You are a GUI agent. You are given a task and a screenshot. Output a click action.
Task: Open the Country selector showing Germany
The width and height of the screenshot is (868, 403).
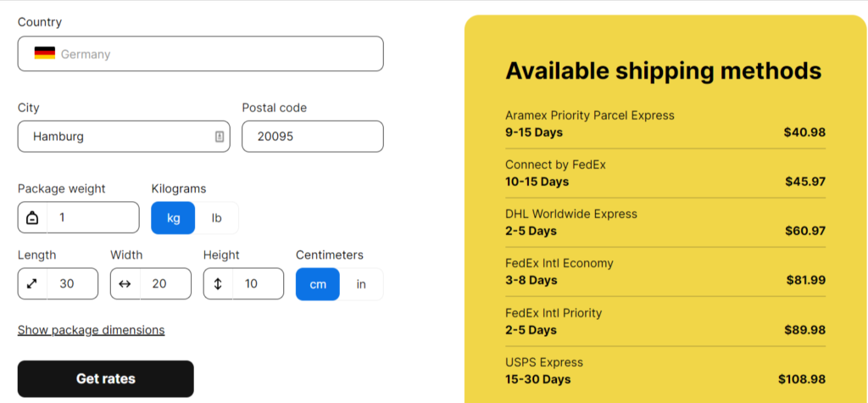200,53
